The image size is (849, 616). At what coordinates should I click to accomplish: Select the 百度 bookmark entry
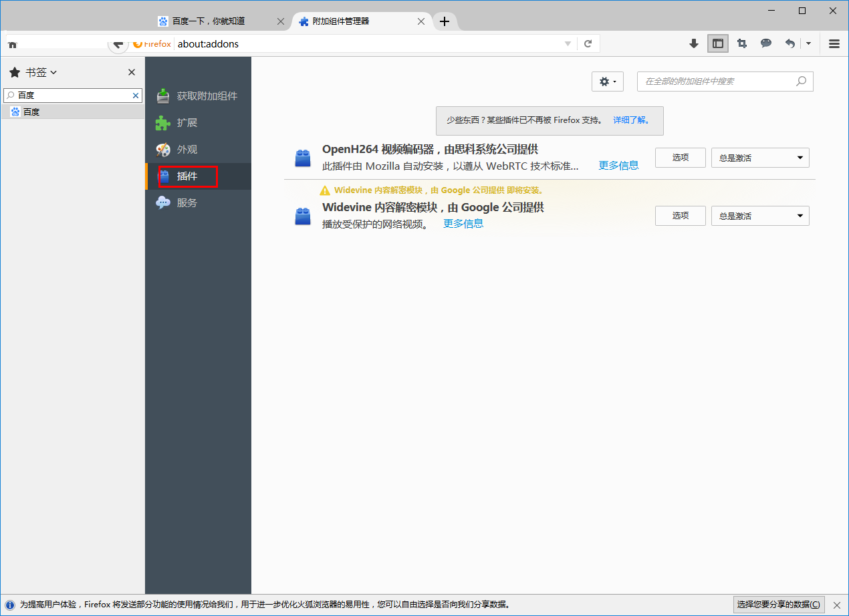(x=72, y=112)
